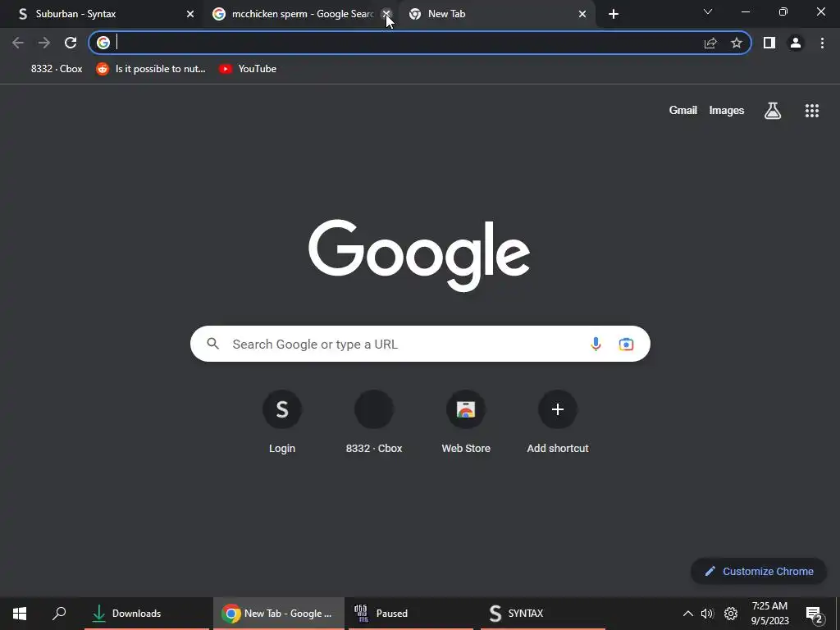
Task: Open the Windows Start menu
Action: coord(20,614)
